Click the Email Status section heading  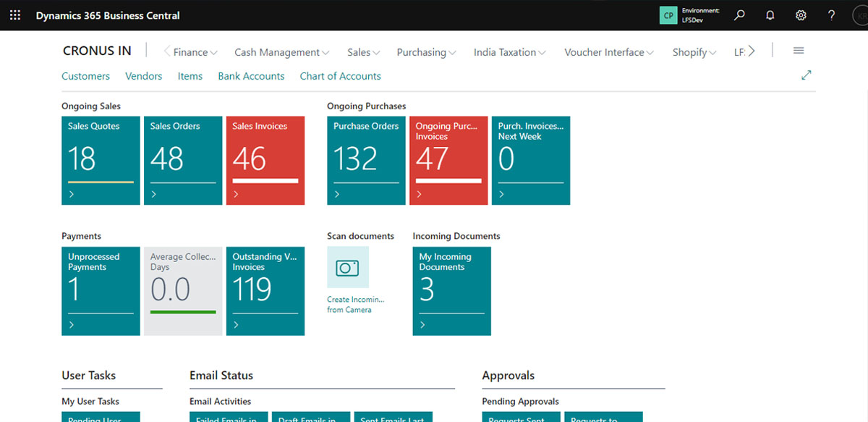pos(221,376)
